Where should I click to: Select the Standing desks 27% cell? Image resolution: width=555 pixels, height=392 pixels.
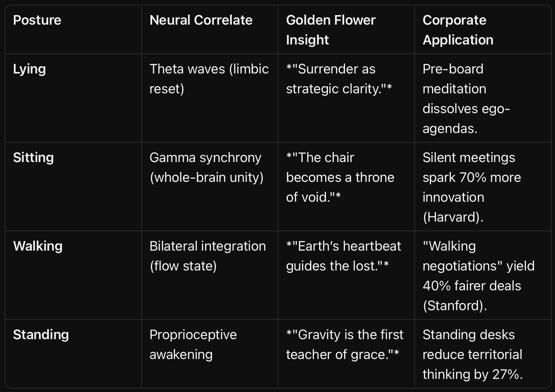(x=472, y=354)
